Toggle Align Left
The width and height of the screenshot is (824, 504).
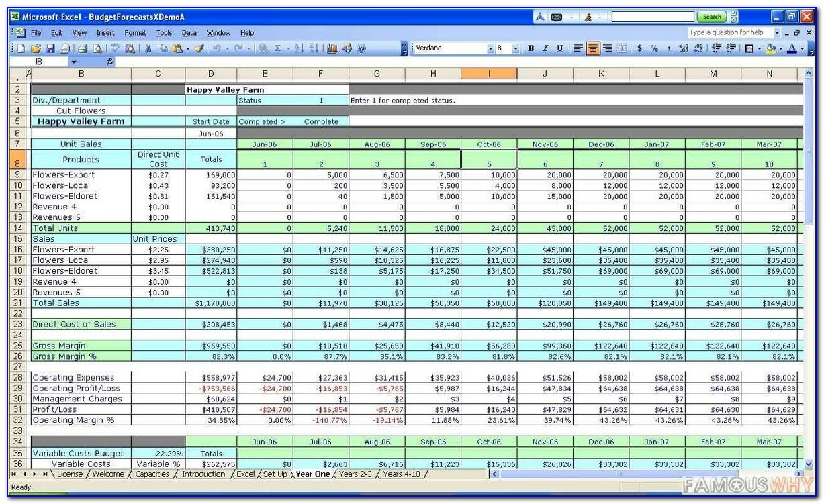(578, 48)
